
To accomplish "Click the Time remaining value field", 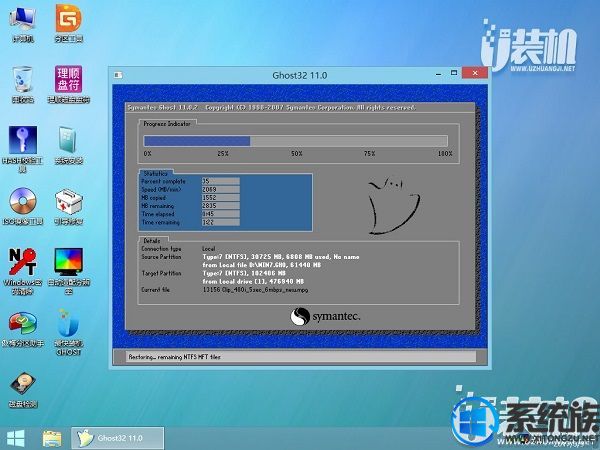I will point(221,222).
